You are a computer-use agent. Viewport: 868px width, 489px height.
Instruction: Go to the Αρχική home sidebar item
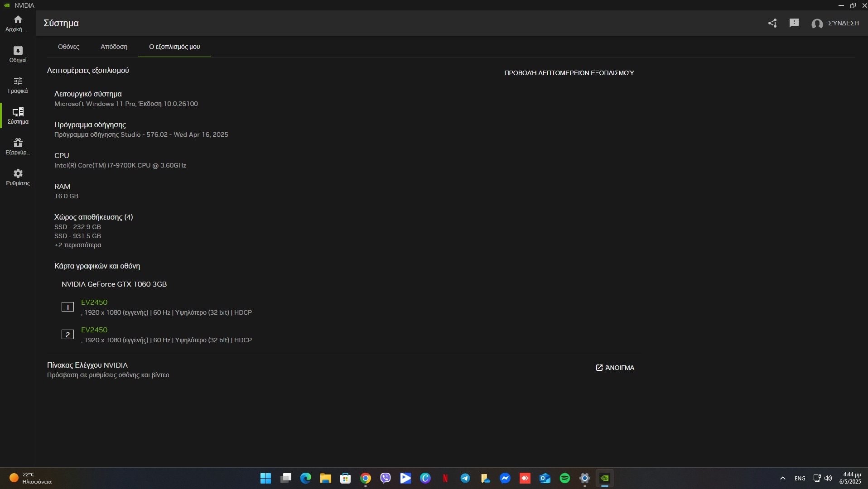tap(18, 24)
